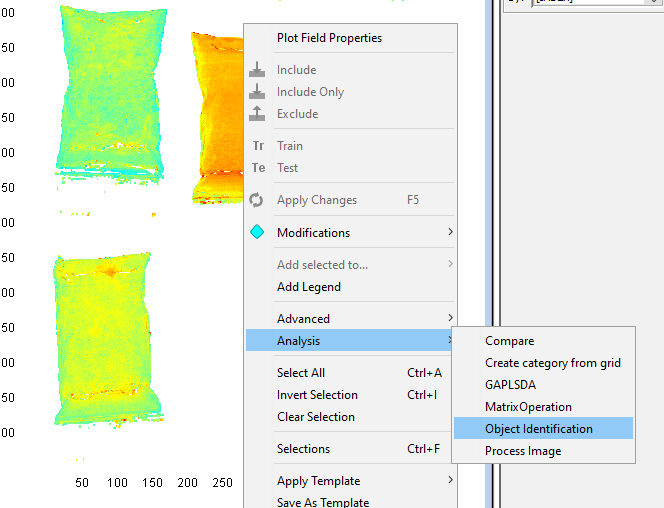Screen dimensions: 664x508
Task: Expand the Modifications submenu arrow
Action: (450, 233)
